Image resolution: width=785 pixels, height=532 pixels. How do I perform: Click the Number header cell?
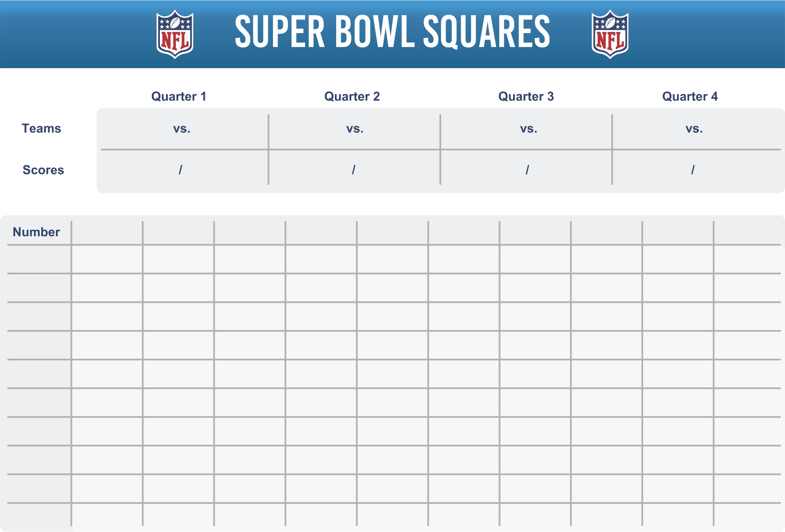[36, 232]
